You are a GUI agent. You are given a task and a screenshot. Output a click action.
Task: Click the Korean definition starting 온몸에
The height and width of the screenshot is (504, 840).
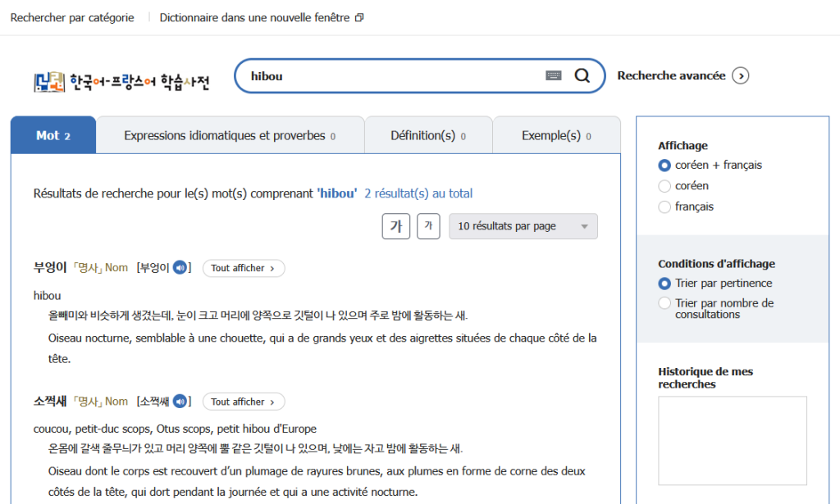click(x=256, y=448)
